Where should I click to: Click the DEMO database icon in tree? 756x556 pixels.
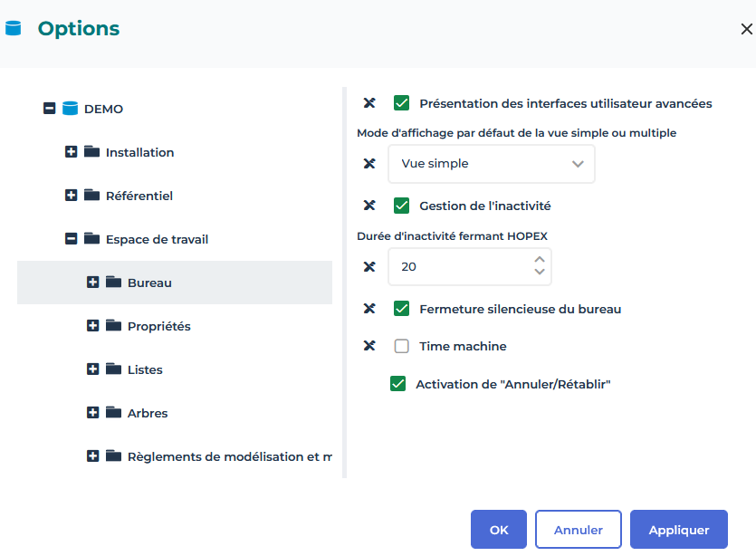pyautogui.click(x=71, y=109)
